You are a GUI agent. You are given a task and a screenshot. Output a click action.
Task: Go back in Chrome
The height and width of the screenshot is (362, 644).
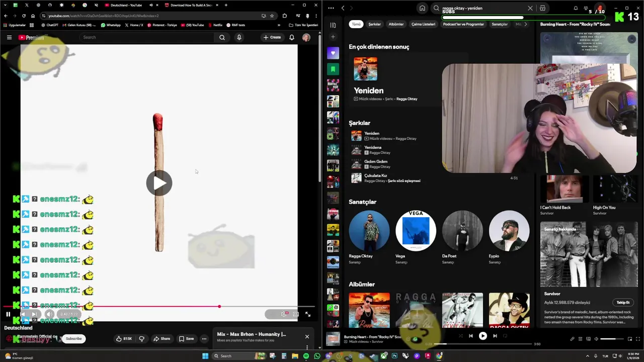(x=6, y=16)
